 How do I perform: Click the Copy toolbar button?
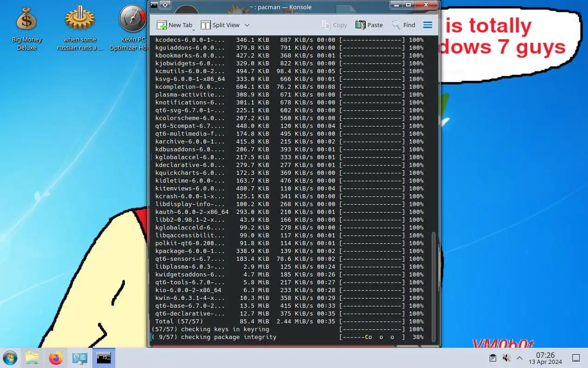[334, 25]
